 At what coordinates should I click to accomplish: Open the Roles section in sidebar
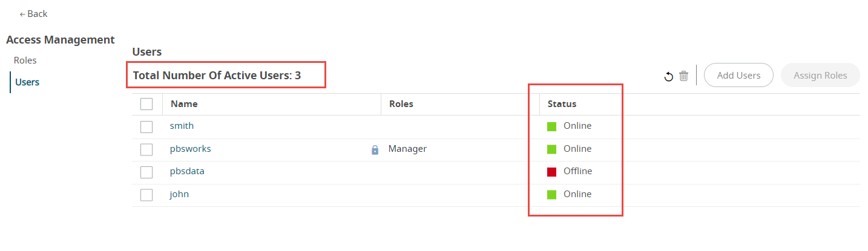point(25,60)
